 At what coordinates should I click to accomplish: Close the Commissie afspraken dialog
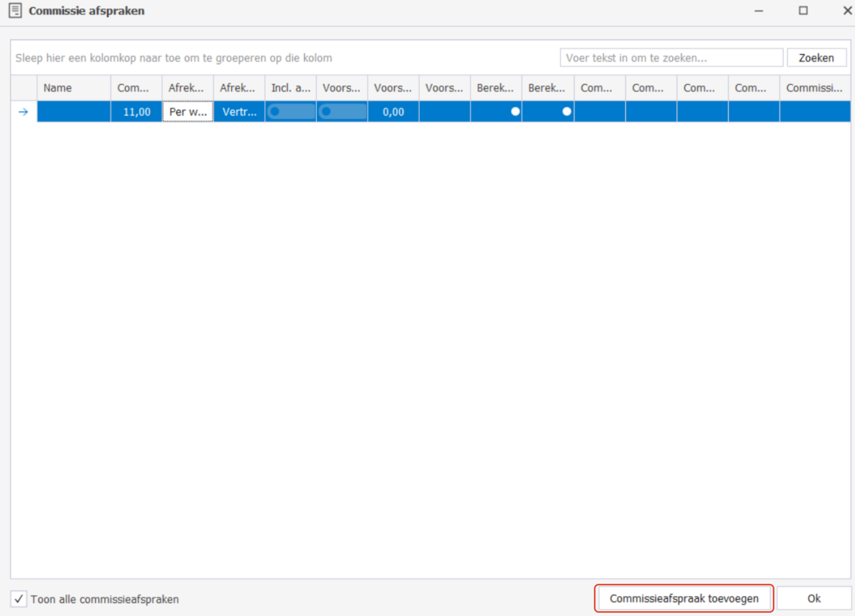pos(847,11)
